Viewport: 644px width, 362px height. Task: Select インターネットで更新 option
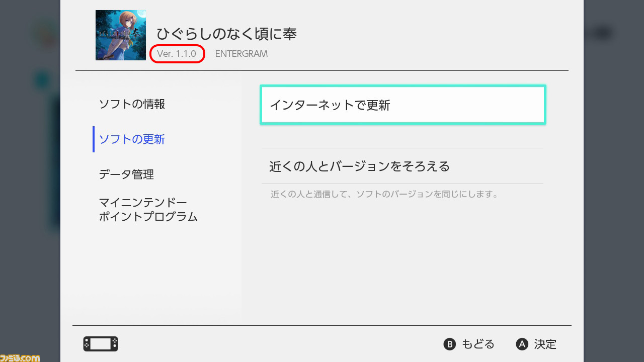(x=403, y=105)
